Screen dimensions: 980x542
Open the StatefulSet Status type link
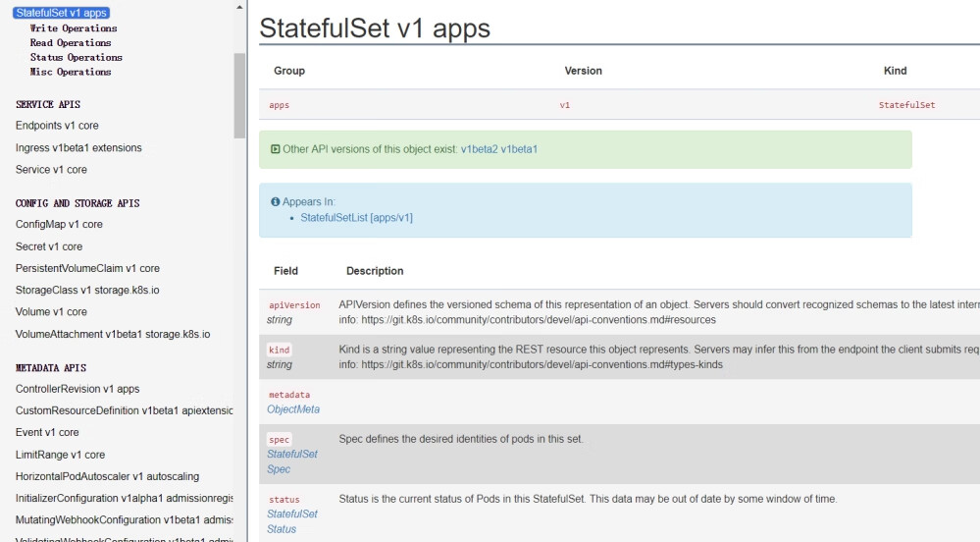[292, 521]
